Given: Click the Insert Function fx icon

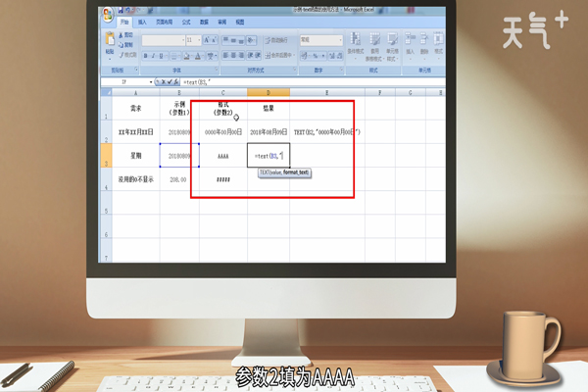Looking at the screenshot, I should click(177, 81).
